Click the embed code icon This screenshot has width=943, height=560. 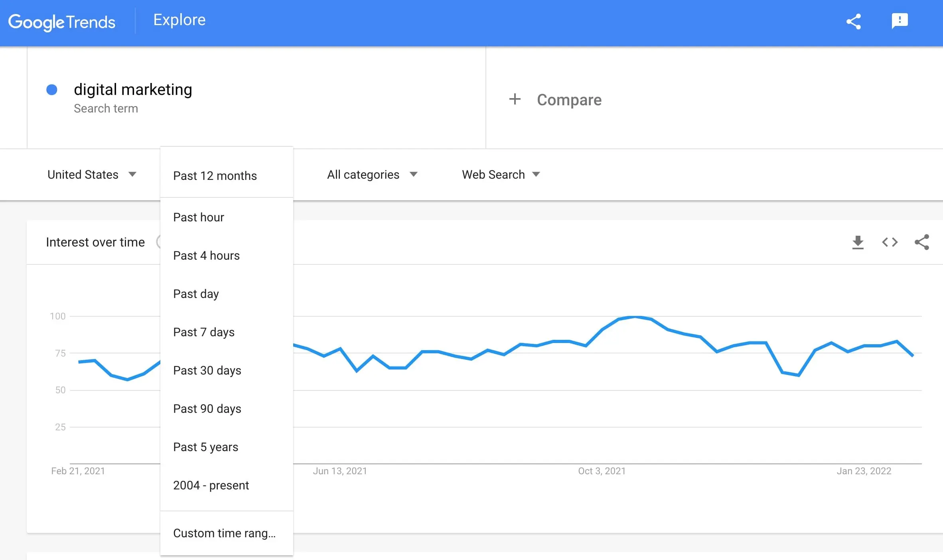[890, 242]
